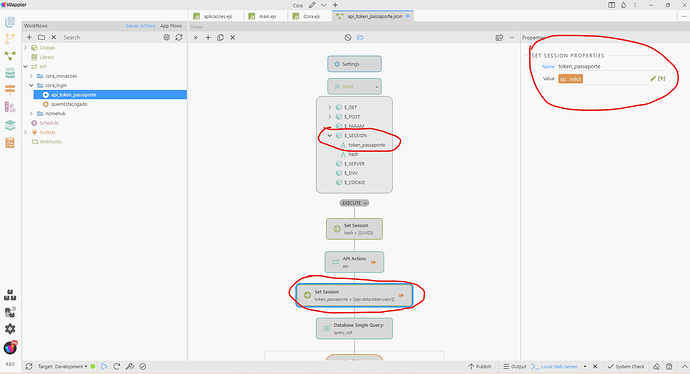Open the Theme manager sidebar icon
The height and width of the screenshot is (374, 690).
pyautogui.click(x=10, y=107)
